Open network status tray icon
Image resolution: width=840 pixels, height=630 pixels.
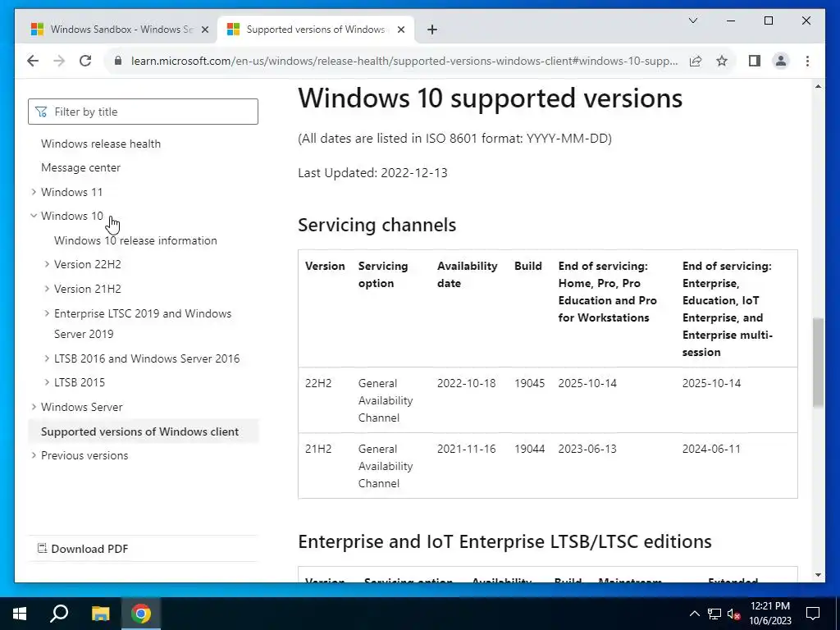click(714, 614)
